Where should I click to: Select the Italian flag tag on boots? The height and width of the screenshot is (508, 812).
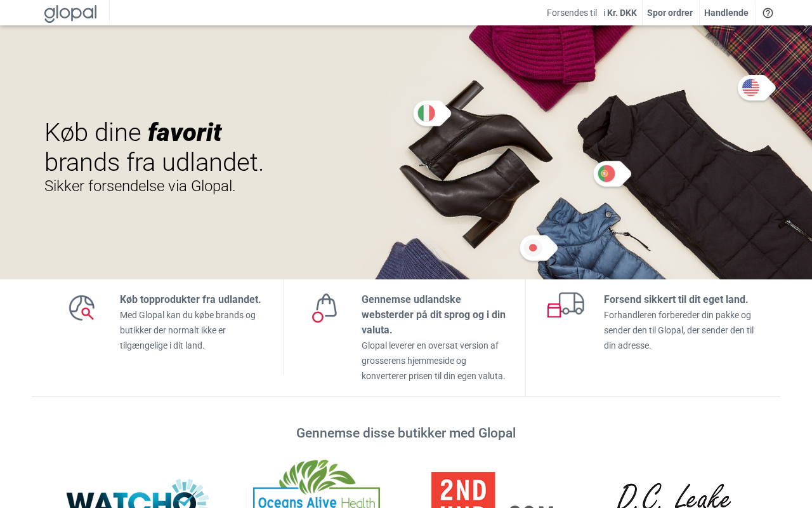432,114
